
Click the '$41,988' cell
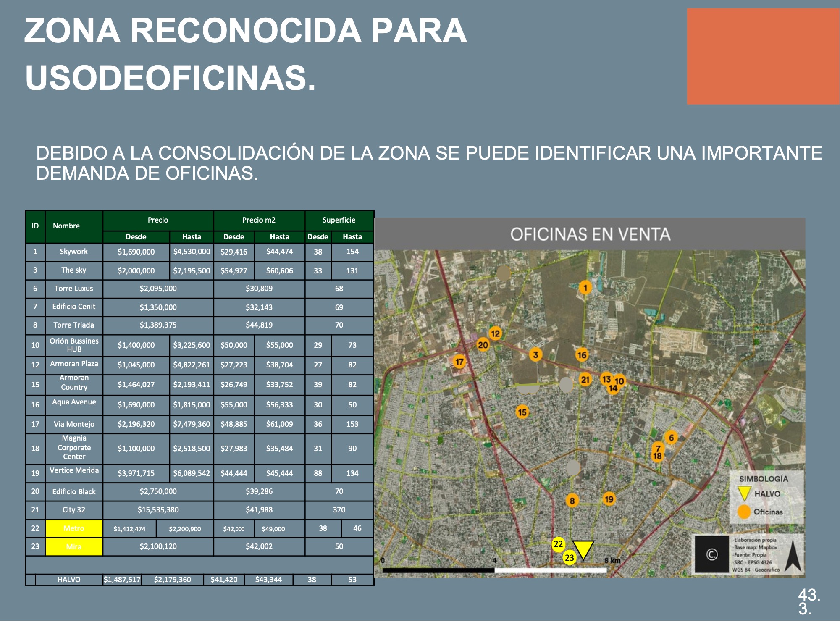click(259, 510)
